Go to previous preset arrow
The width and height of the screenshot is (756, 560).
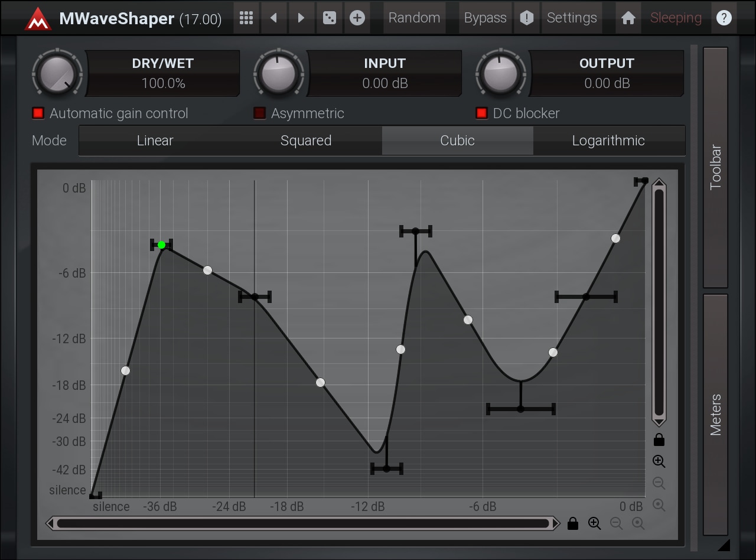click(x=273, y=18)
